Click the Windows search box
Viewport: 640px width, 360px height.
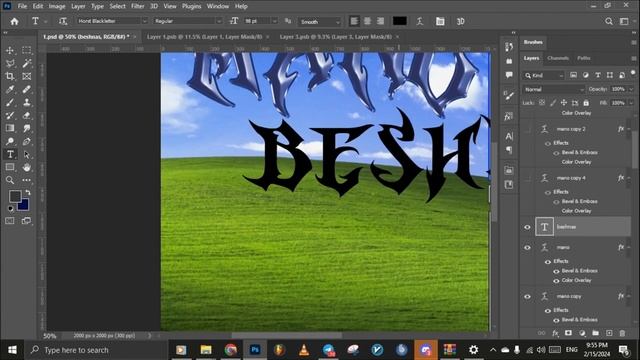96,350
